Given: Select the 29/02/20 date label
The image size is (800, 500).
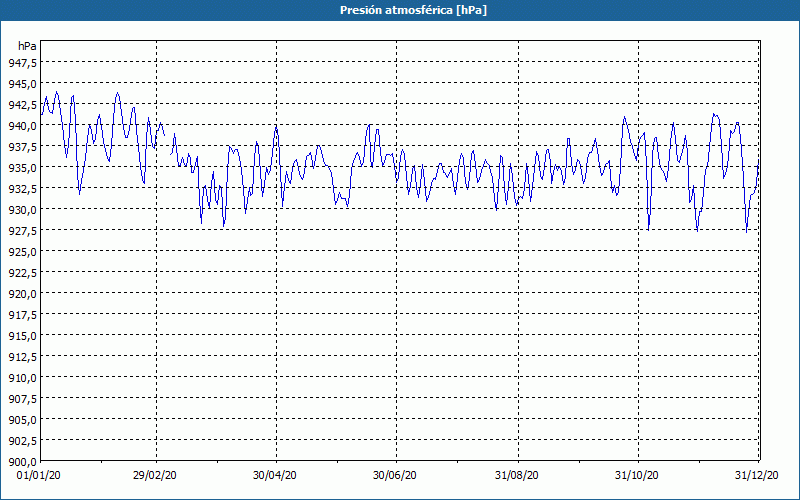Looking at the screenshot, I should click(155, 476).
